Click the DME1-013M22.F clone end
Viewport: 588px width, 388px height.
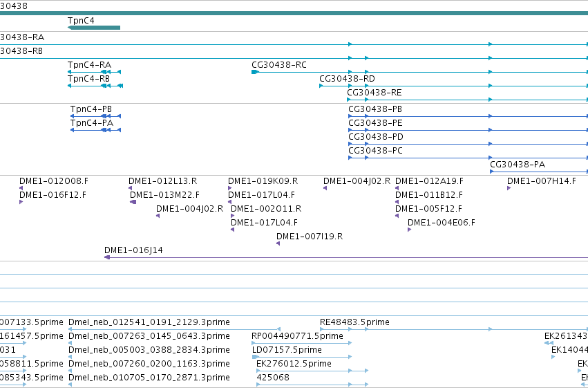(133, 202)
